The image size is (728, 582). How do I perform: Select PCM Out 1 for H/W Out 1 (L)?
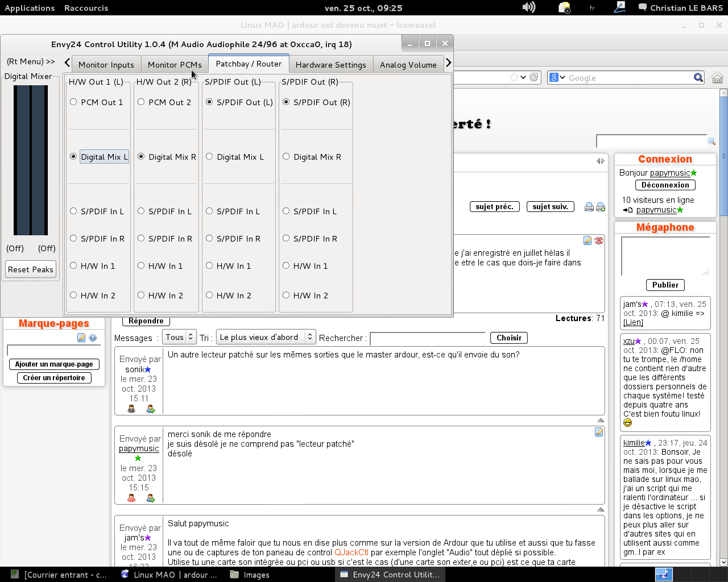[x=73, y=102]
